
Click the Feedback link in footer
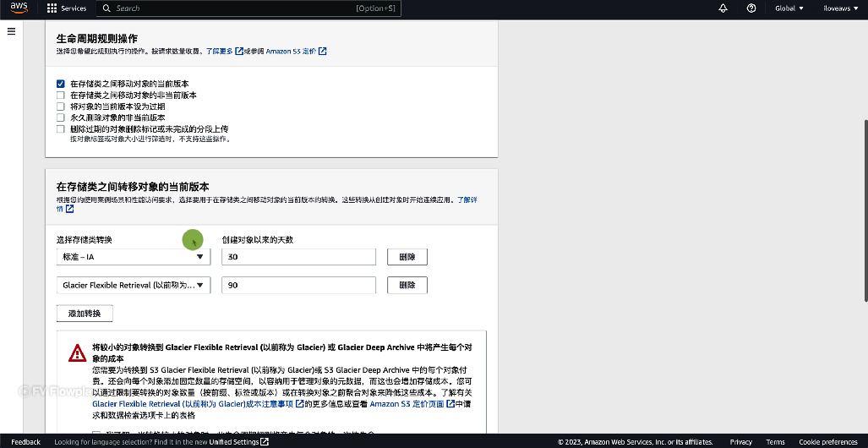(26, 441)
